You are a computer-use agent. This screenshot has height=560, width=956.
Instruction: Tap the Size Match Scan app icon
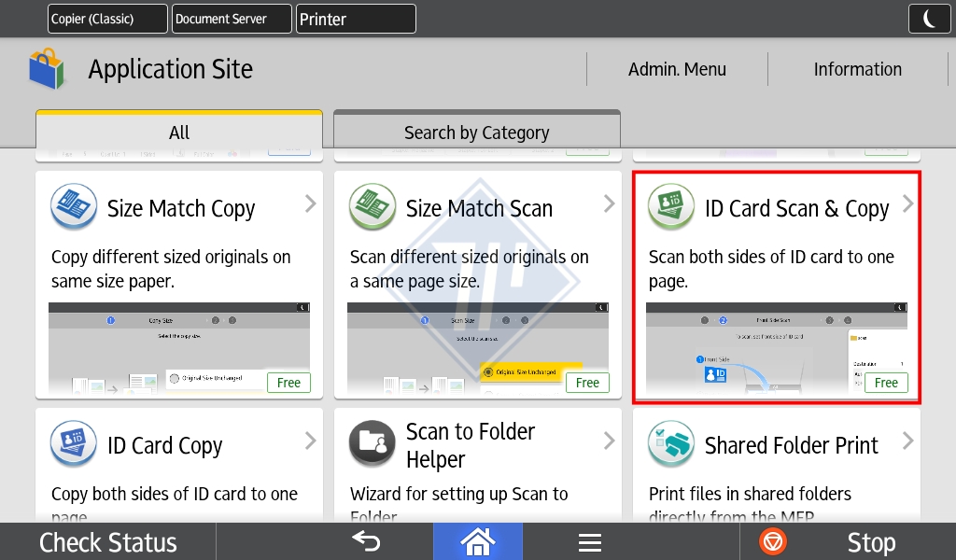372,207
